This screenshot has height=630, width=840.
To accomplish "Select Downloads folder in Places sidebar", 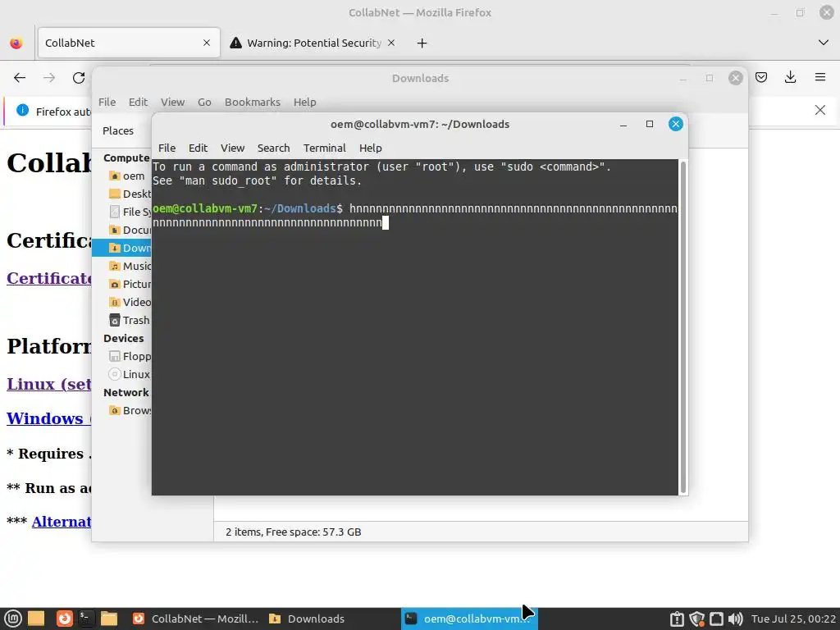I will (x=122, y=248).
